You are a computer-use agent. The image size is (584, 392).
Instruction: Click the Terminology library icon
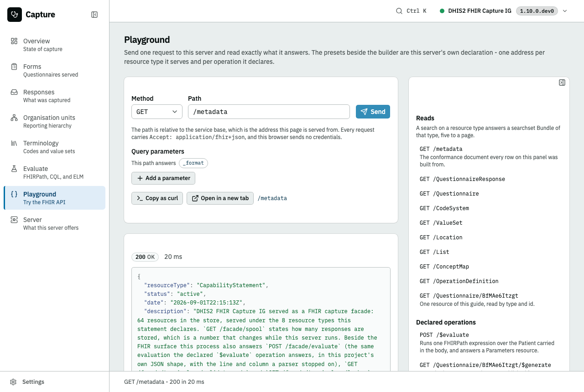(14, 143)
